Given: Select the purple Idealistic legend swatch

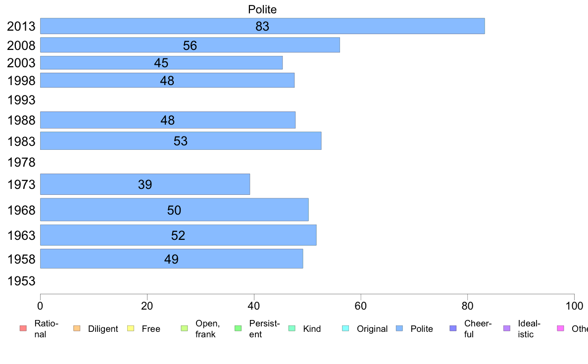Looking at the screenshot, I should 507,328.
